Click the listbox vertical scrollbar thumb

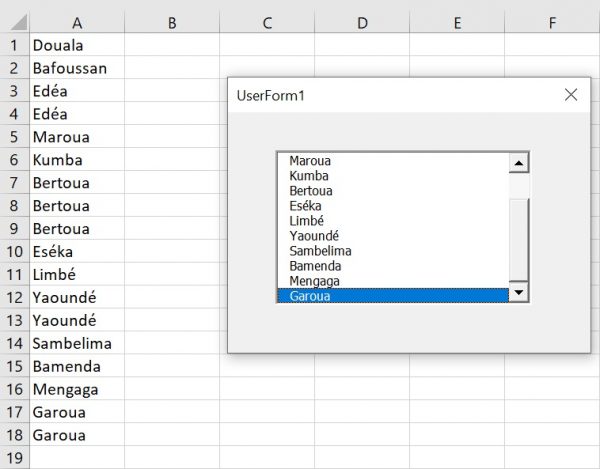click(x=518, y=239)
